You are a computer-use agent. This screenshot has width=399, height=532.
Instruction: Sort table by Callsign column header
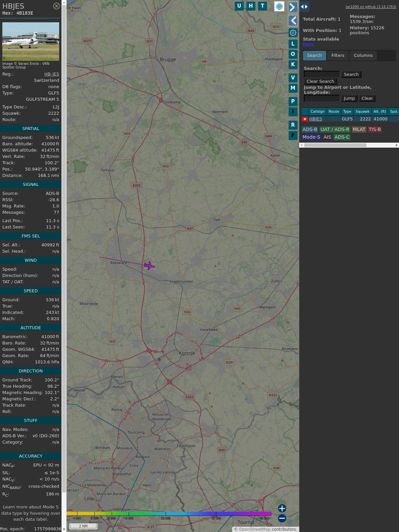coord(317,111)
